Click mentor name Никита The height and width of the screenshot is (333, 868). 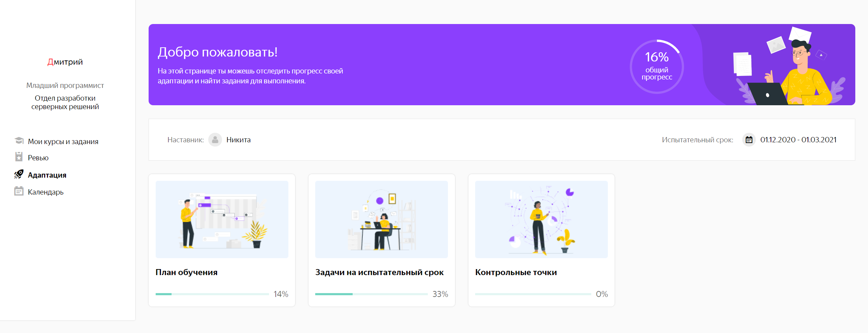pos(238,140)
